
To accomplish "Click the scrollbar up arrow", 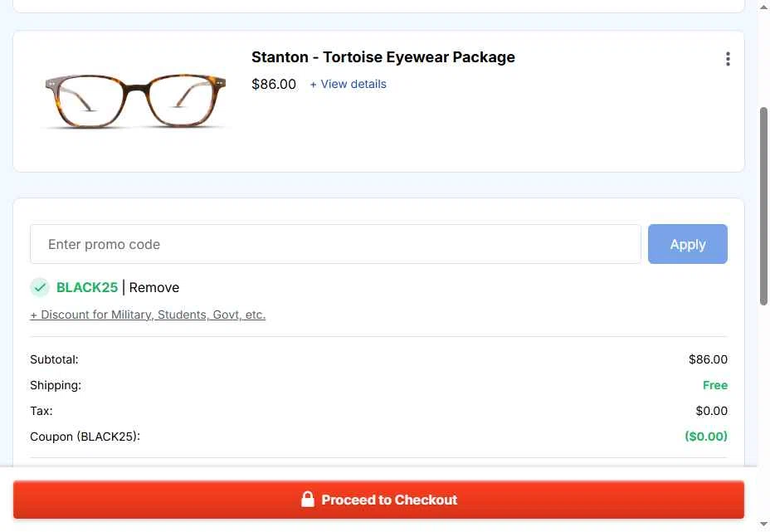I will point(764,7).
